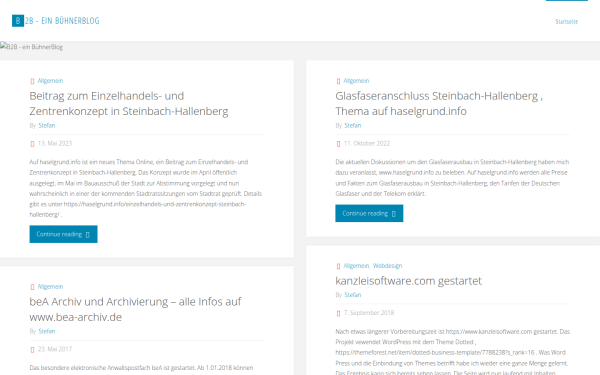Continue reading the Einzelhandels- und Zentrenkonzept post
Screen dimensions: 600x375
pyautogui.click(x=64, y=234)
